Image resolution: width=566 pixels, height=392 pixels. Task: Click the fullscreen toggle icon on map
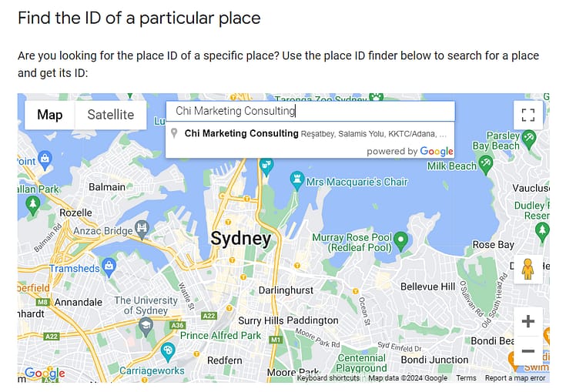tap(527, 116)
